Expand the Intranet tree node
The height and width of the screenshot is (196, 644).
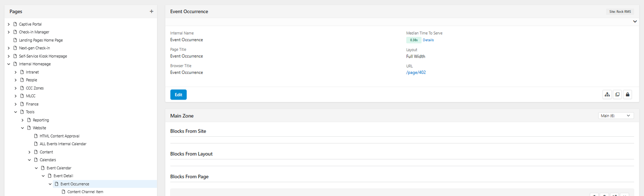coord(16,72)
